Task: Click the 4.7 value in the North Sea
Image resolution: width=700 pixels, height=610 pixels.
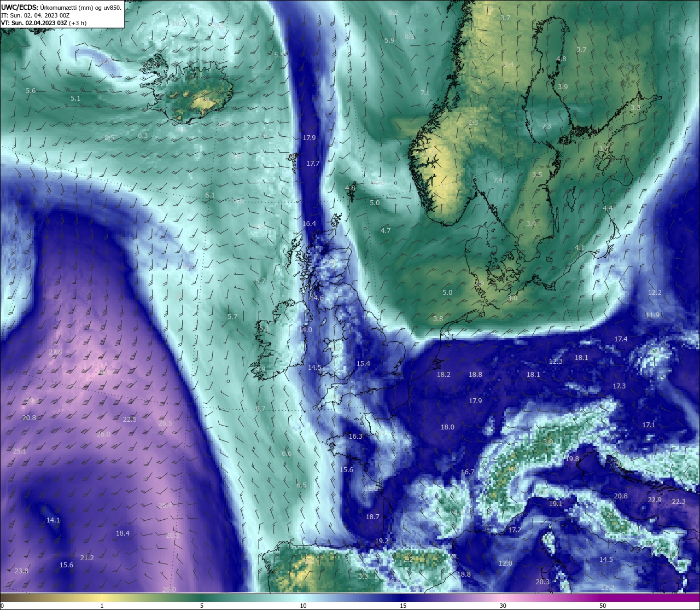Action: coord(386,230)
